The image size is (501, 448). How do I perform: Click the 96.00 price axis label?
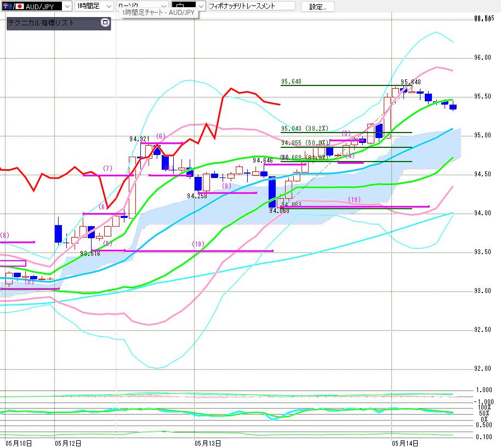click(482, 58)
